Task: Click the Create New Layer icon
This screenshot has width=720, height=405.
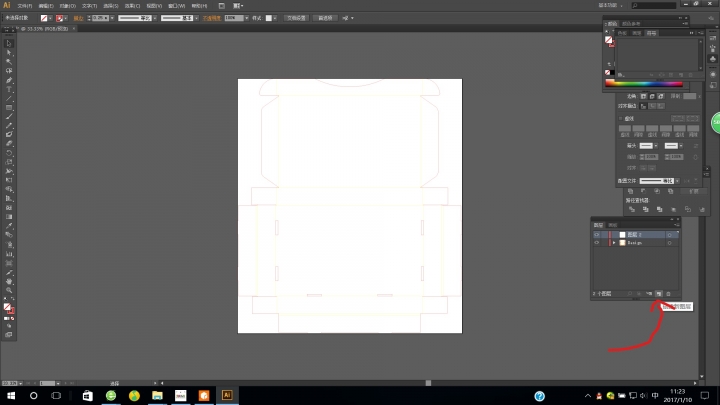Action: [658, 293]
